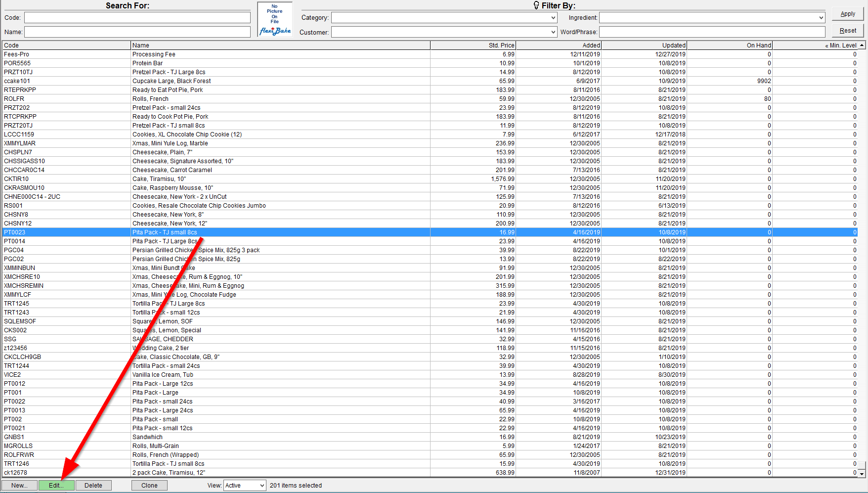Click the Clone button

coord(149,486)
